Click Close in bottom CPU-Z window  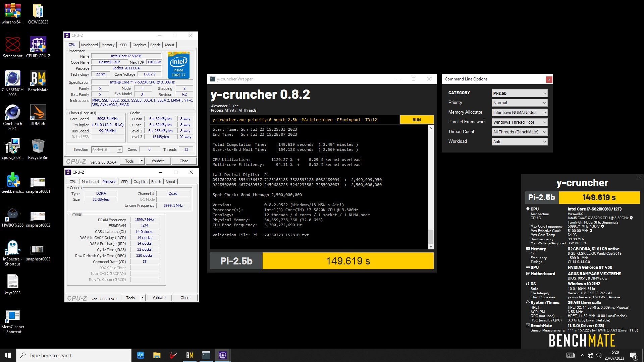(185, 298)
